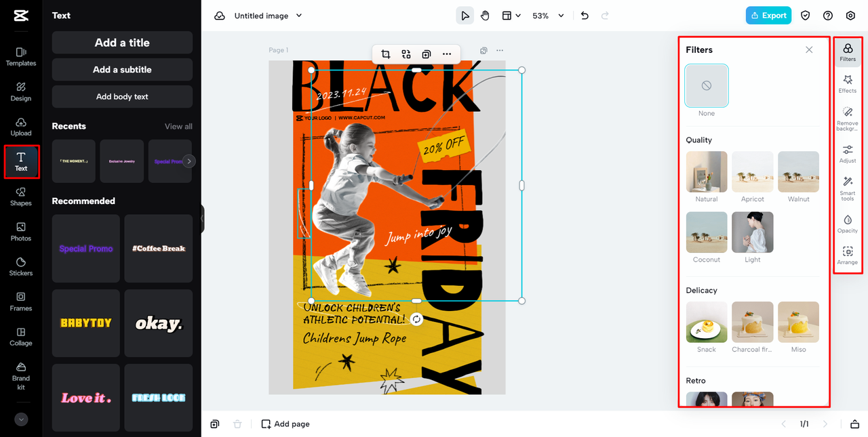Viewport: 868px width, 437px height.
Task: Apply the Coconut filter
Action: point(707,232)
